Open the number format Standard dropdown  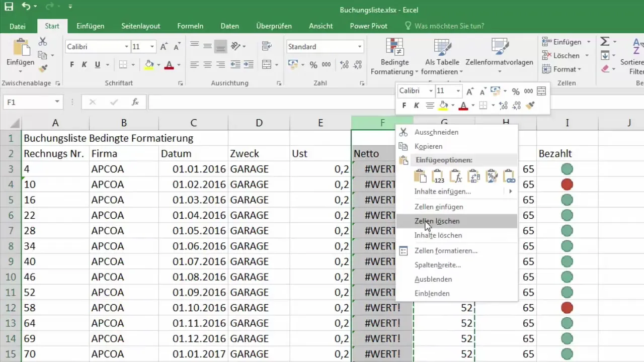click(359, 47)
